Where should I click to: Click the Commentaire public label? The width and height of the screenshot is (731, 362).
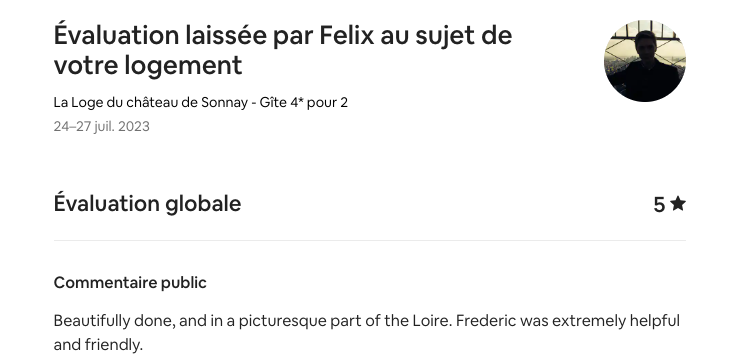(x=130, y=283)
